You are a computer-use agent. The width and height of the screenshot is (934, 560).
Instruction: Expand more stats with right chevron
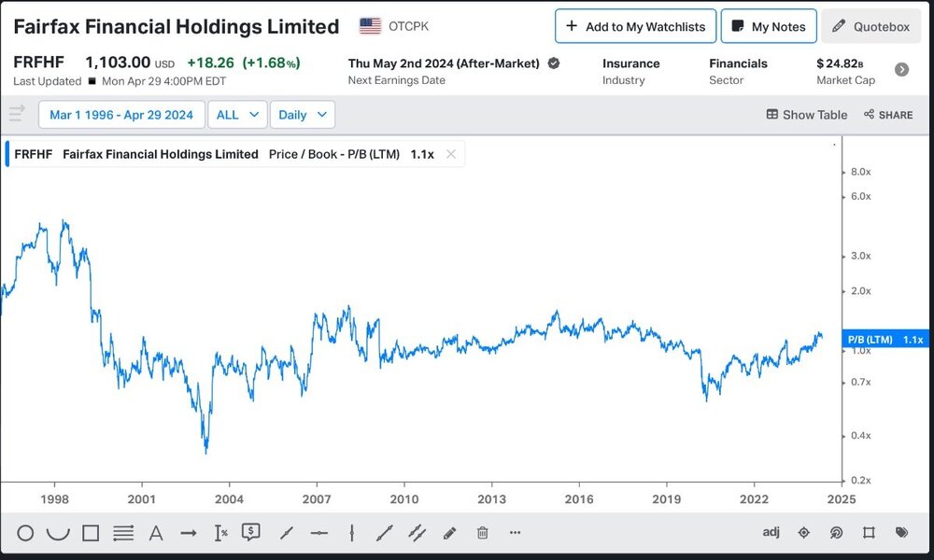point(902,70)
